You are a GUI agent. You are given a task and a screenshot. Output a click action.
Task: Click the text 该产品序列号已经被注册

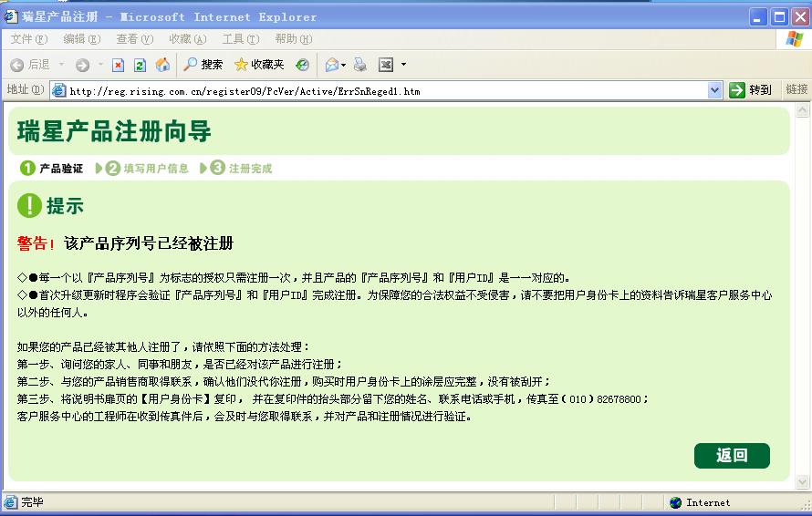(x=149, y=243)
